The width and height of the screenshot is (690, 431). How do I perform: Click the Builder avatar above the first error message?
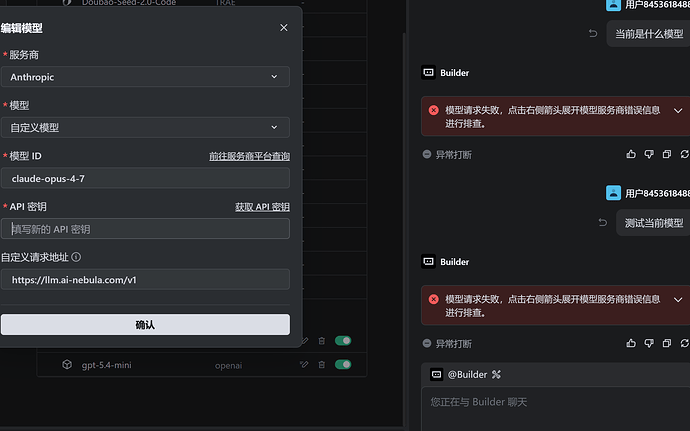coord(428,73)
